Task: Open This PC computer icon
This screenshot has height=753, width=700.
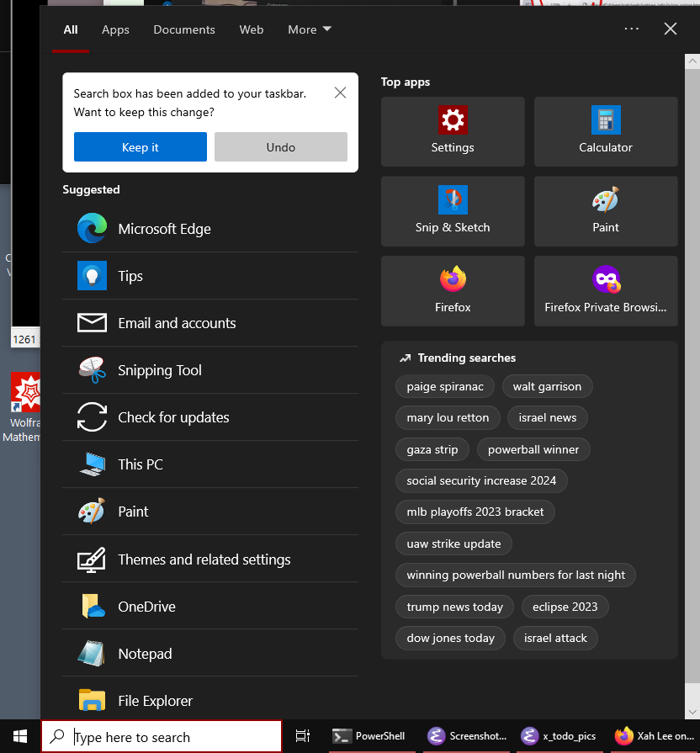Action: coord(92,464)
